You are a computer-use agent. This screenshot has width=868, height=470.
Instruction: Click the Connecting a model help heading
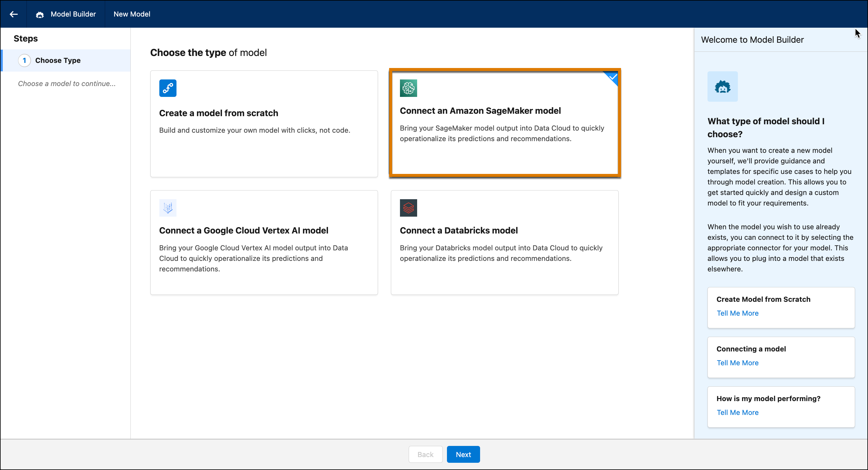click(751, 349)
